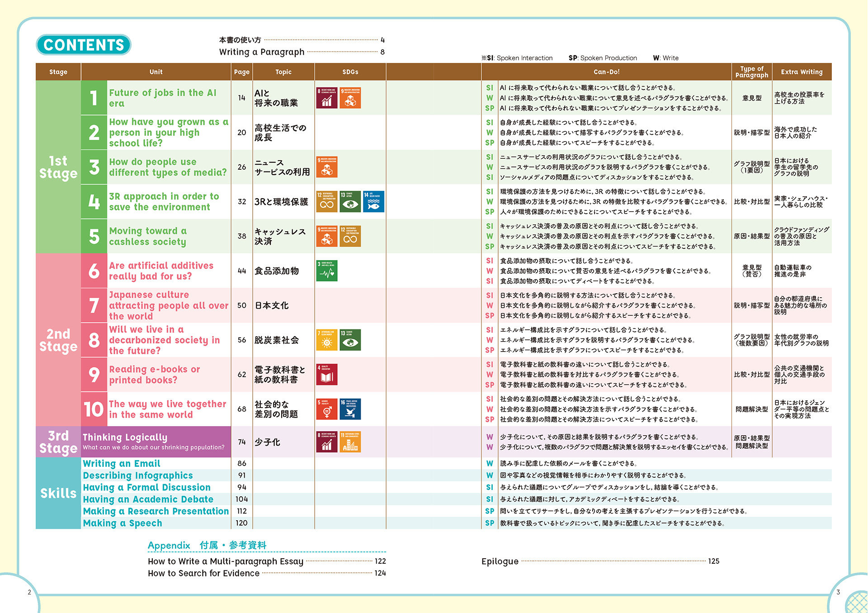The width and height of the screenshot is (868, 613).
Task: Select SDG 3 health icon in Unit 6 row
Action: click(x=327, y=271)
